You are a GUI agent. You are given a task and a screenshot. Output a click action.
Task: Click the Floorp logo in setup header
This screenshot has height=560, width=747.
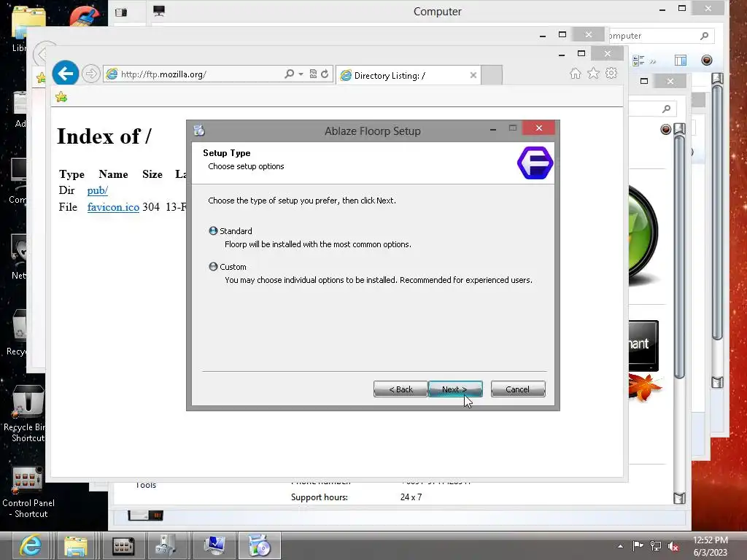click(x=535, y=163)
